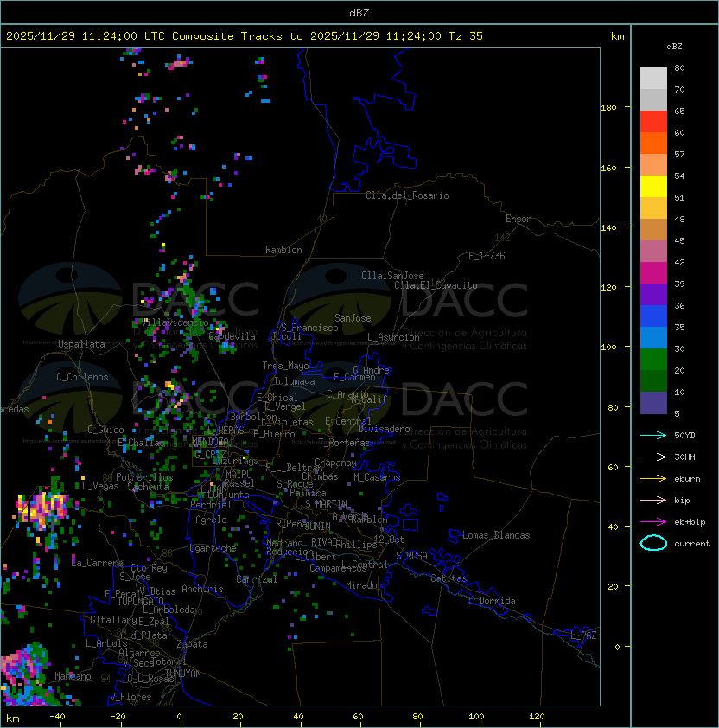Click the 'Agrelo' label on map

click(211, 520)
